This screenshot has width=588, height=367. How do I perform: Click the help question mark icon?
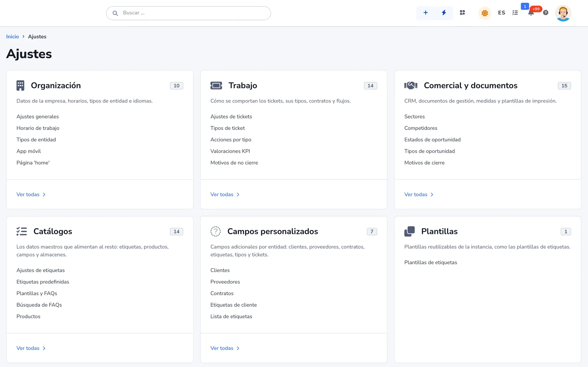546,13
